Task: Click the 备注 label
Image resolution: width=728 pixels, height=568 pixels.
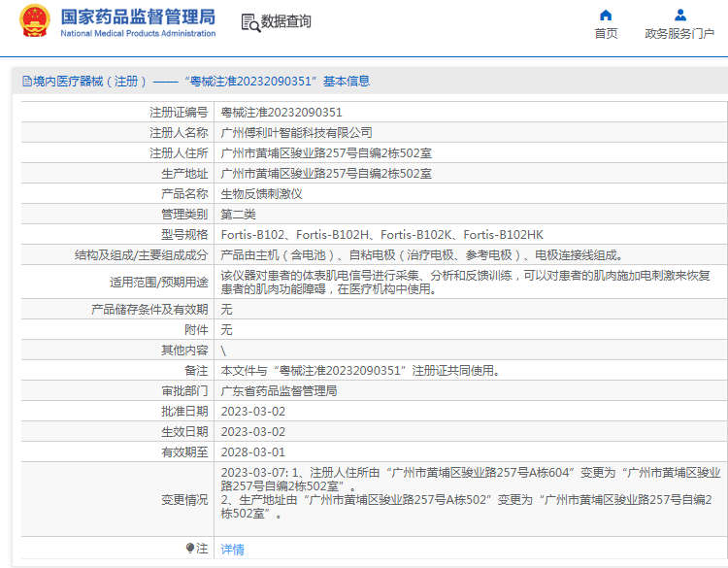Action: [196, 371]
